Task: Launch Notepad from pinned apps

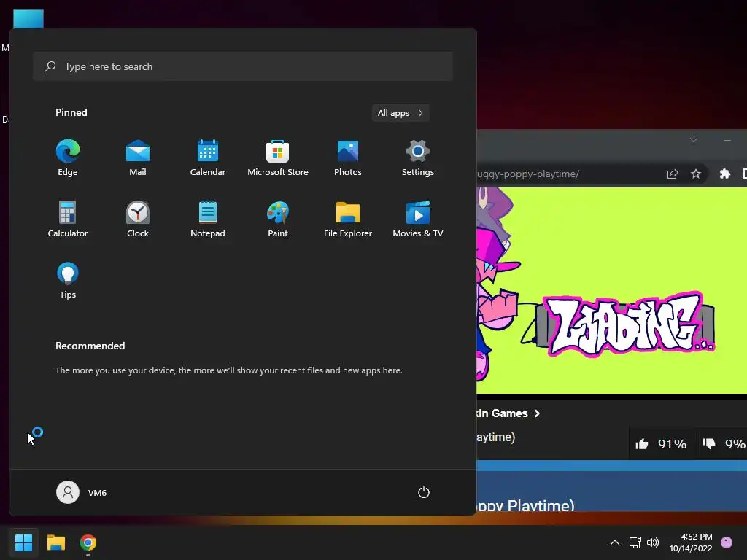Action: (208, 219)
